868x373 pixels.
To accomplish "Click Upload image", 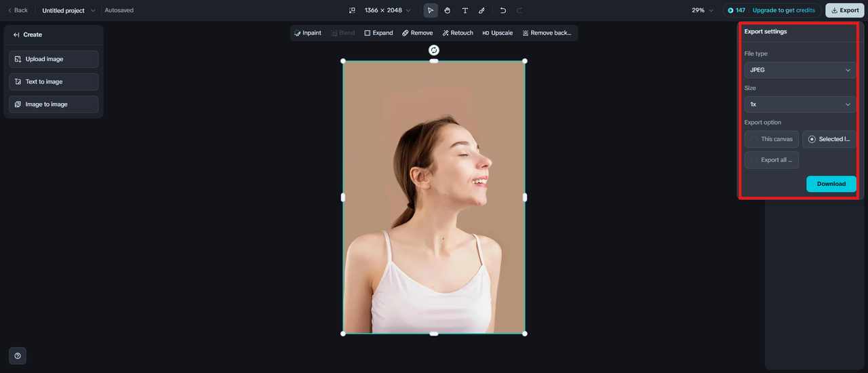I will point(54,59).
